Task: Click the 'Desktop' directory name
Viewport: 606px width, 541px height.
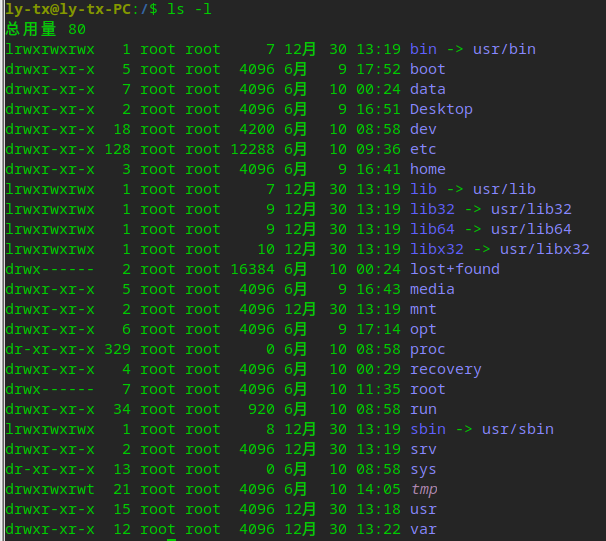Action: tap(441, 109)
